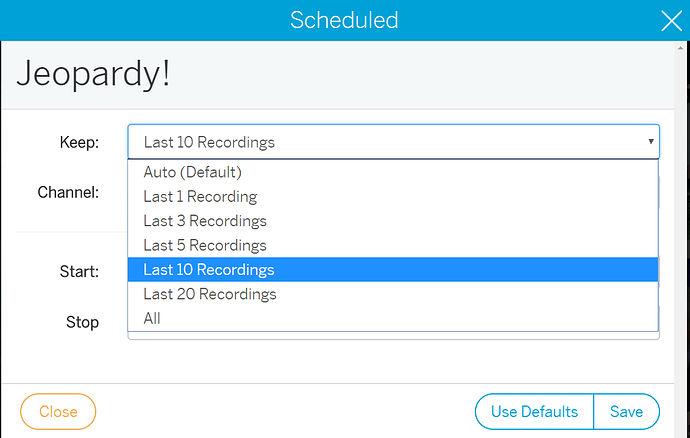Close the Scheduled dialog with the X icon
Image resolution: width=690 pixels, height=438 pixels.
(x=671, y=21)
